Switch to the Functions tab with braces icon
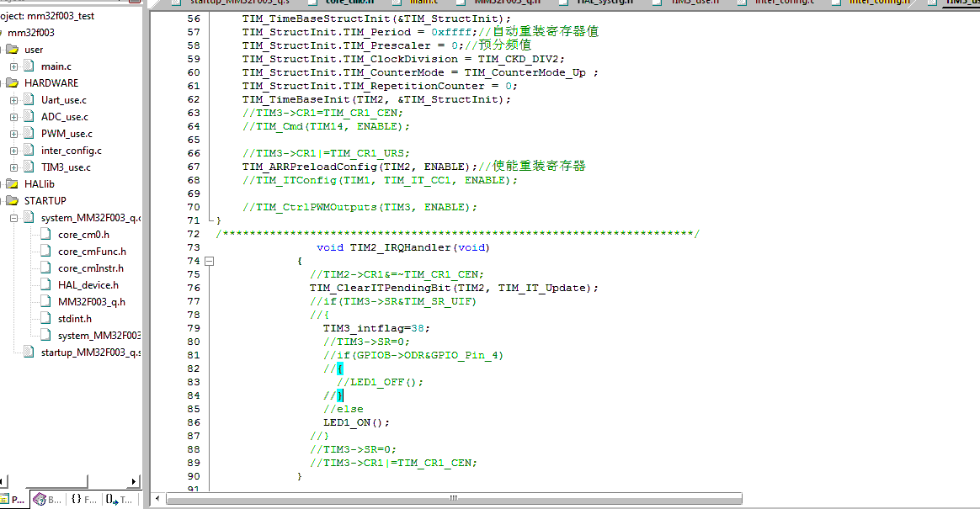 click(83, 500)
